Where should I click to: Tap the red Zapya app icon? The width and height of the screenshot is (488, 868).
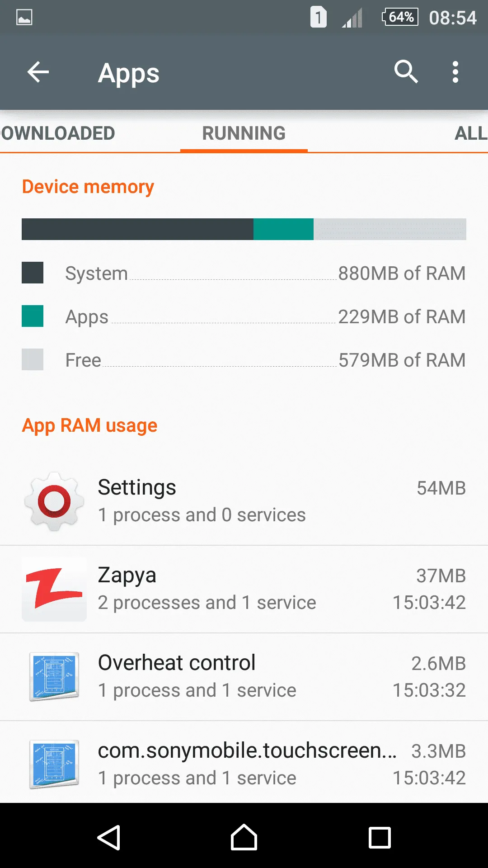coord(54,589)
